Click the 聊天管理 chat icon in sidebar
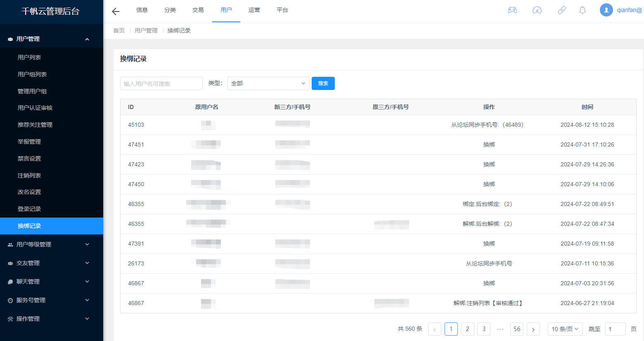The width and height of the screenshot is (644, 341). tap(10, 282)
